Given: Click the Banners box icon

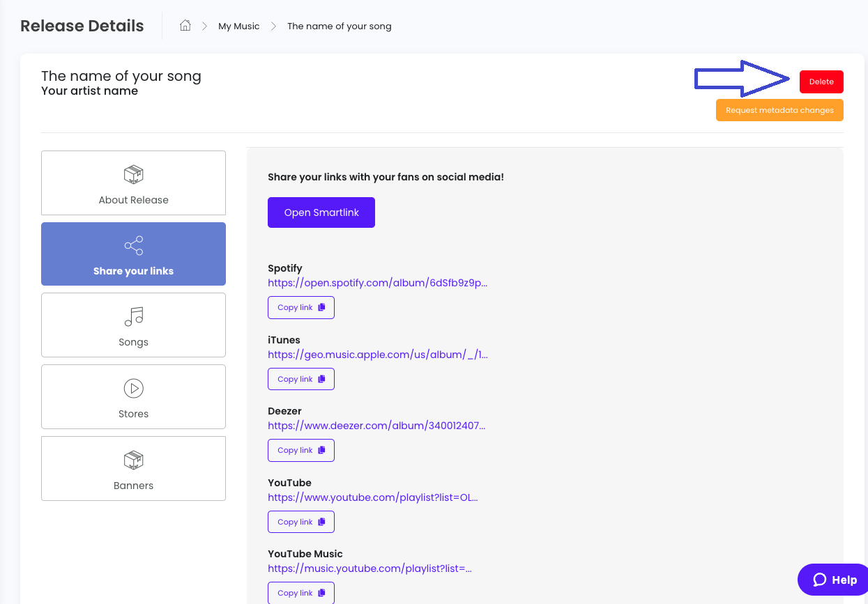Looking at the screenshot, I should click(x=133, y=460).
